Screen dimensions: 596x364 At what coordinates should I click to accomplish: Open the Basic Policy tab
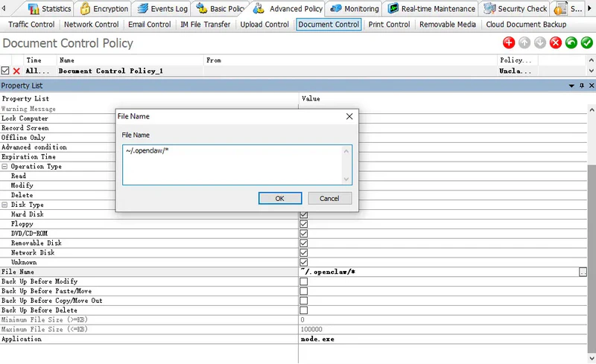coord(221,9)
